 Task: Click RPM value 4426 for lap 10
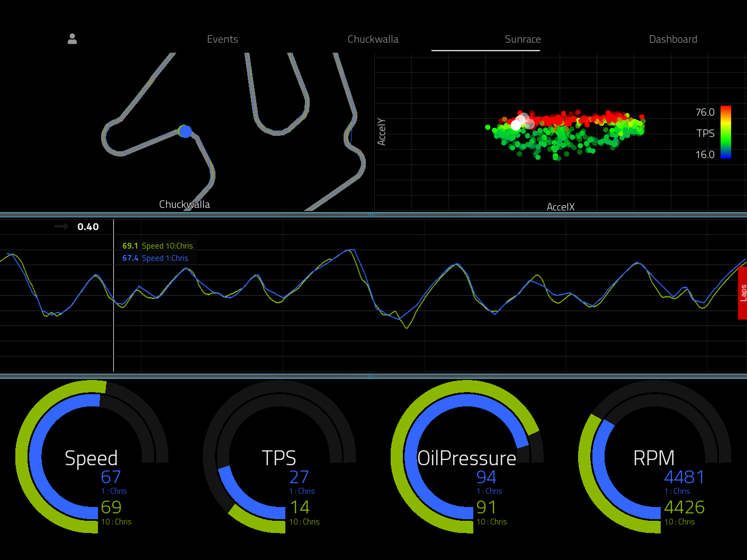tap(684, 507)
